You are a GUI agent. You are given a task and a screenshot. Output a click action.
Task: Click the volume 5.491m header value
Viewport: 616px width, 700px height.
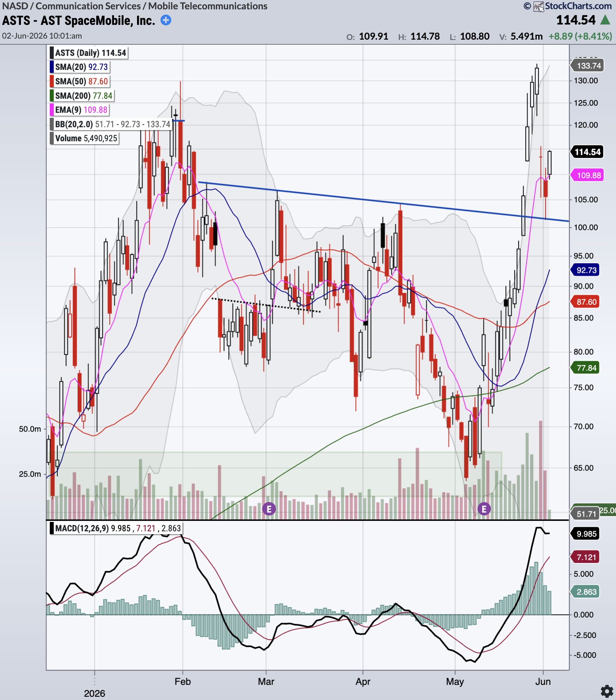click(527, 36)
